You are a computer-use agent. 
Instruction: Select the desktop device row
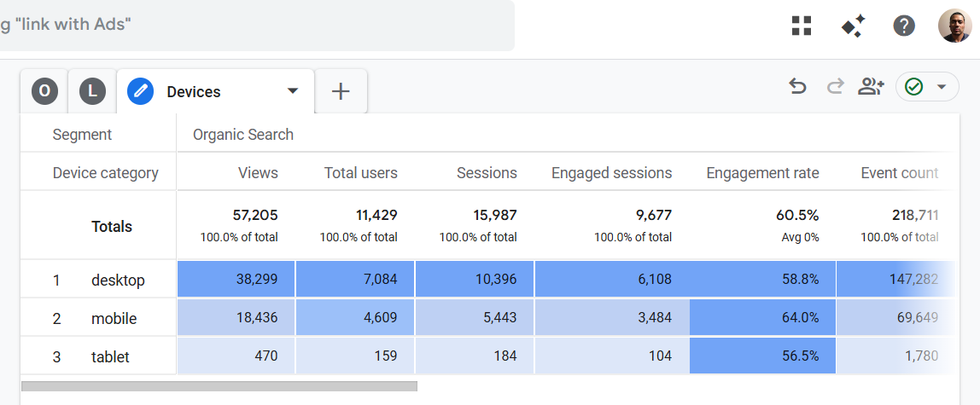click(x=118, y=280)
